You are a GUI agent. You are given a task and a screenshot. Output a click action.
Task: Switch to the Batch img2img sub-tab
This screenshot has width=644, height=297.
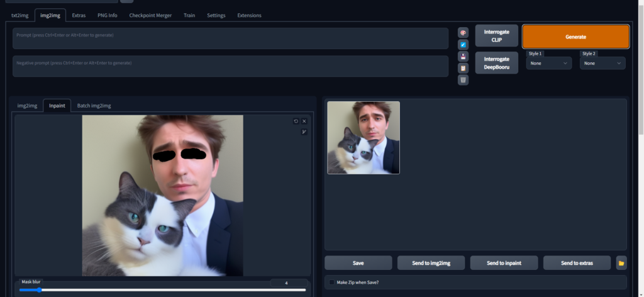coord(94,106)
